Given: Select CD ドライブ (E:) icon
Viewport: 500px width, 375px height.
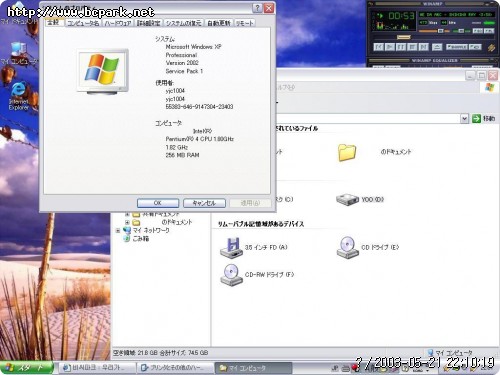Looking at the screenshot, I should [347, 248].
